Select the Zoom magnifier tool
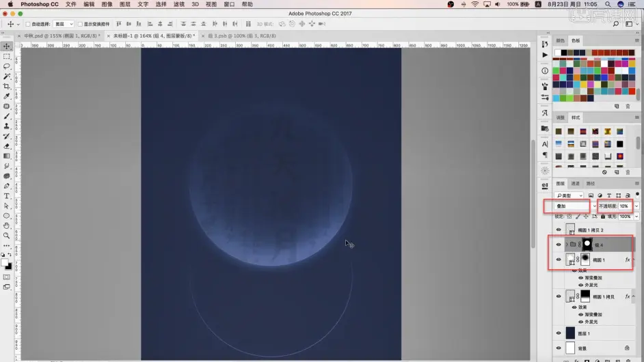The height and width of the screenshot is (362, 644). (7, 236)
